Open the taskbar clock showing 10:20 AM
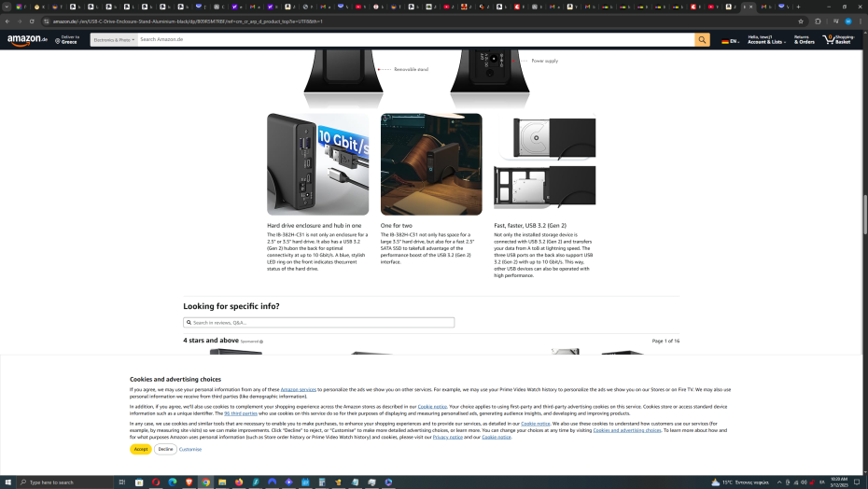Screen dimensions: 868x489 (x=839, y=482)
